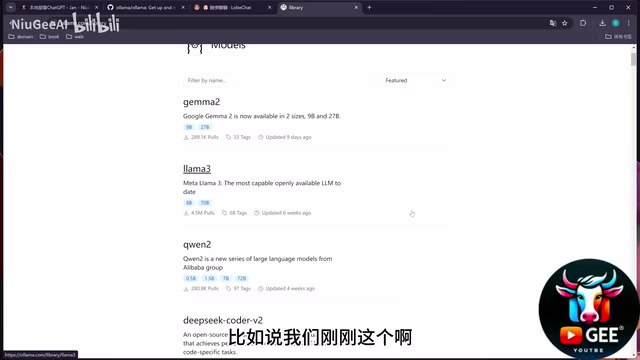Screen dimensions: 640x360
Task: Open the browser extensions icon
Action: pos(583,23)
